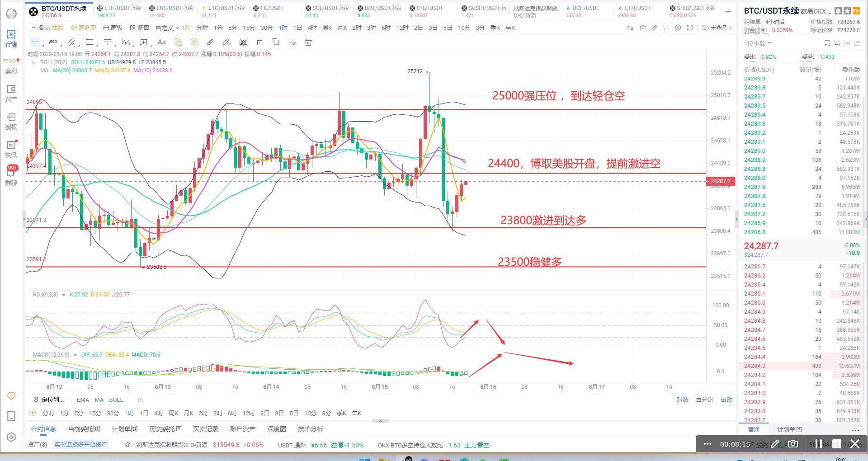868x461 pixels.
Task: Select the rectangle shape drawing tool
Action: pos(90,42)
